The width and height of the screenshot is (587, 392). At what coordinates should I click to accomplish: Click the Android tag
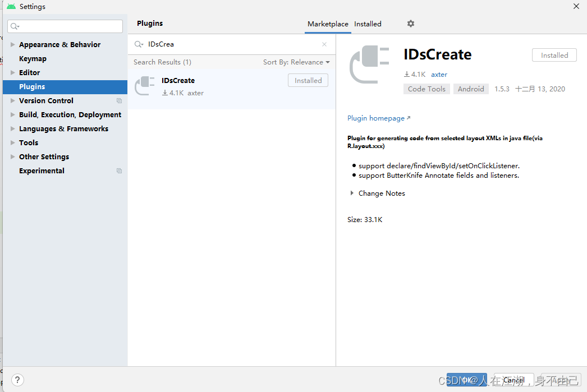point(471,89)
